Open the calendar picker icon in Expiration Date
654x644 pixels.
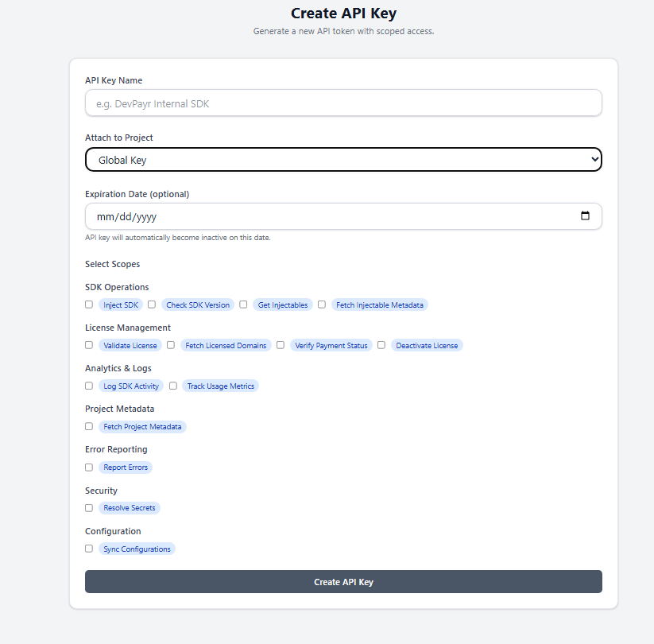click(x=585, y=216)
